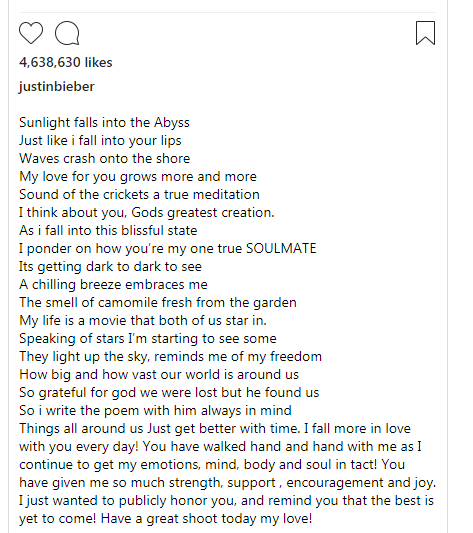Click the line "Waves crash onto the shore"
The width and height of the screenshot is (473, 533).
point(104,159)
